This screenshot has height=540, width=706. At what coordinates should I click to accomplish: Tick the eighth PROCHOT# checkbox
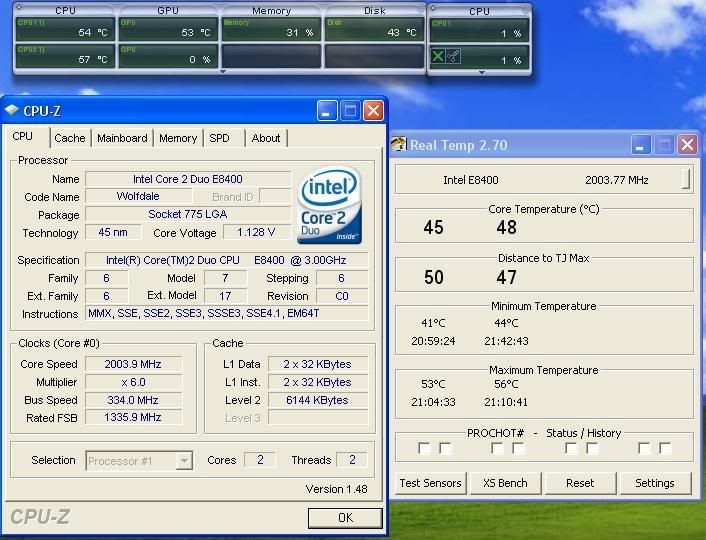(665, 448)
